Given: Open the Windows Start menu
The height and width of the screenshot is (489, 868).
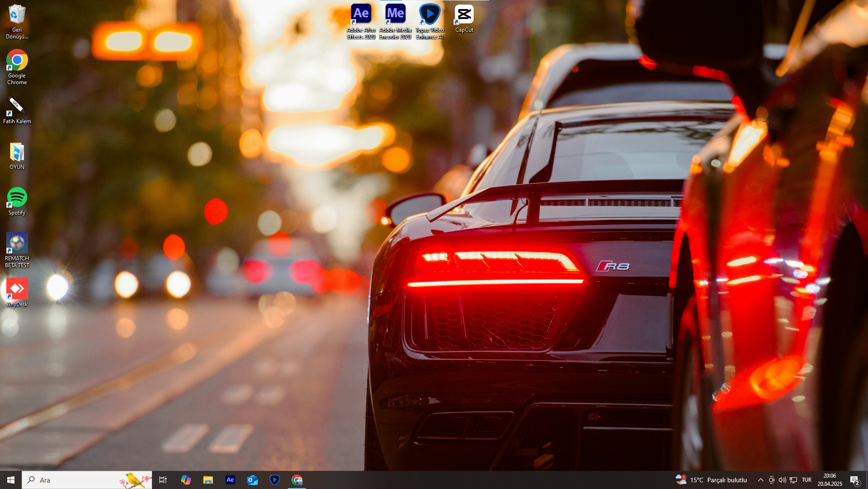Looking at the screenshot, I should pos(11,480).
